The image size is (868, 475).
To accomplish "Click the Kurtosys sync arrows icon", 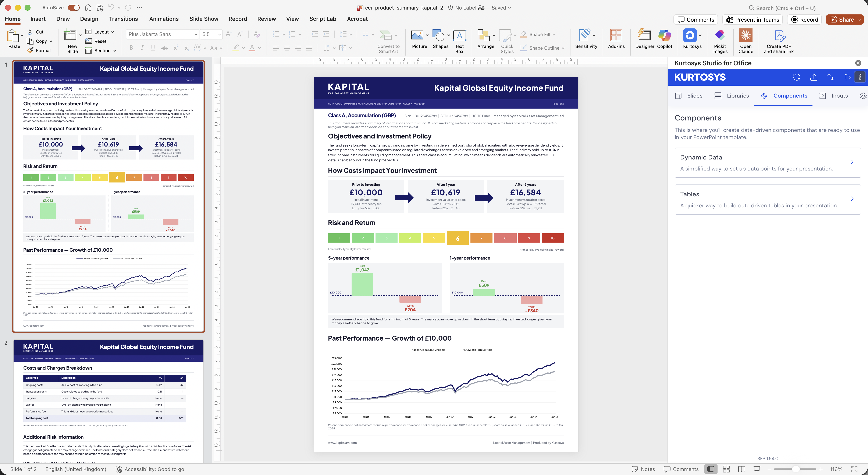I will 831,77.
